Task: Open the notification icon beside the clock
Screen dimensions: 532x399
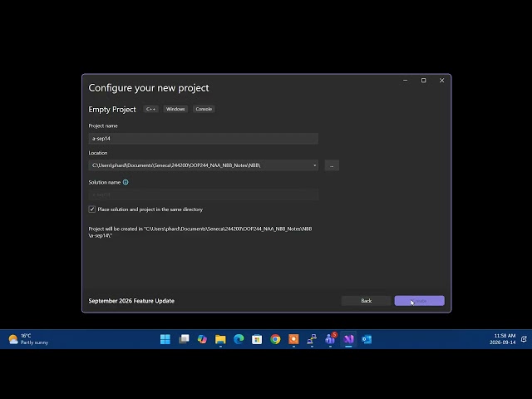Action: (x=524, y=339)
